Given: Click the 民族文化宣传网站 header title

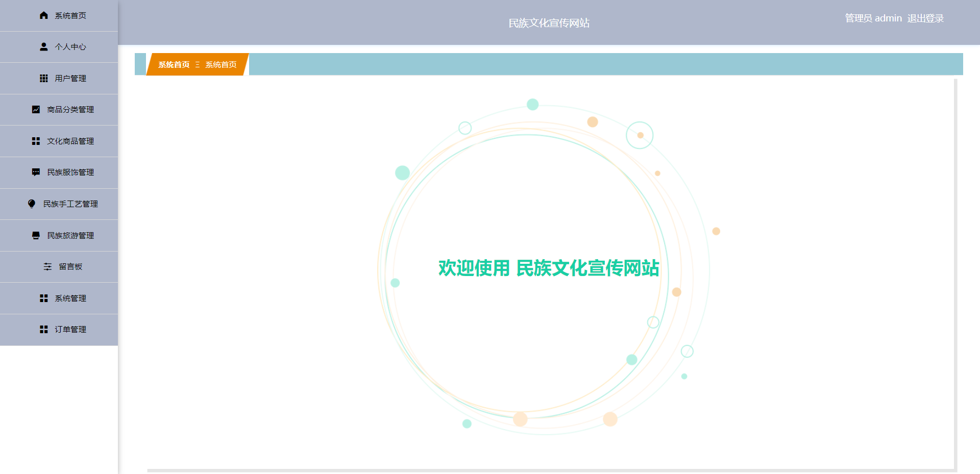Looking at the screenshot, I should tap(549, 23).
